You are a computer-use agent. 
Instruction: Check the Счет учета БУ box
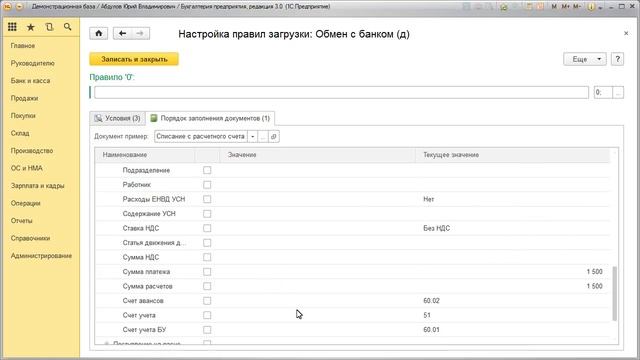point(207,330)
